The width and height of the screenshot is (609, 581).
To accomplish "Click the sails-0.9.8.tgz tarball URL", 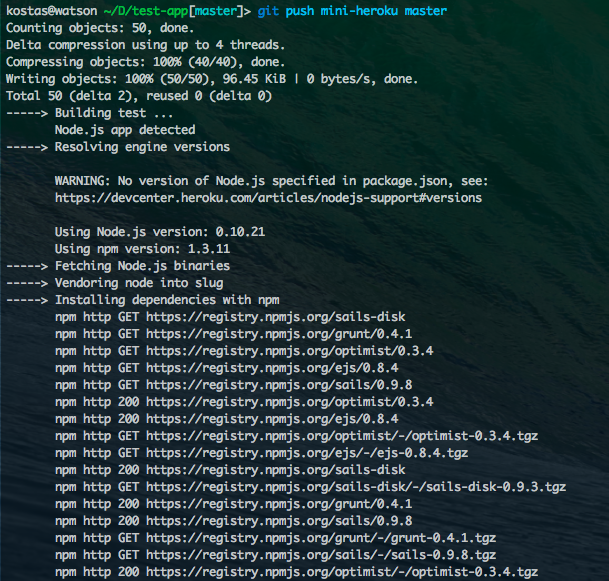I will point(321,555).
